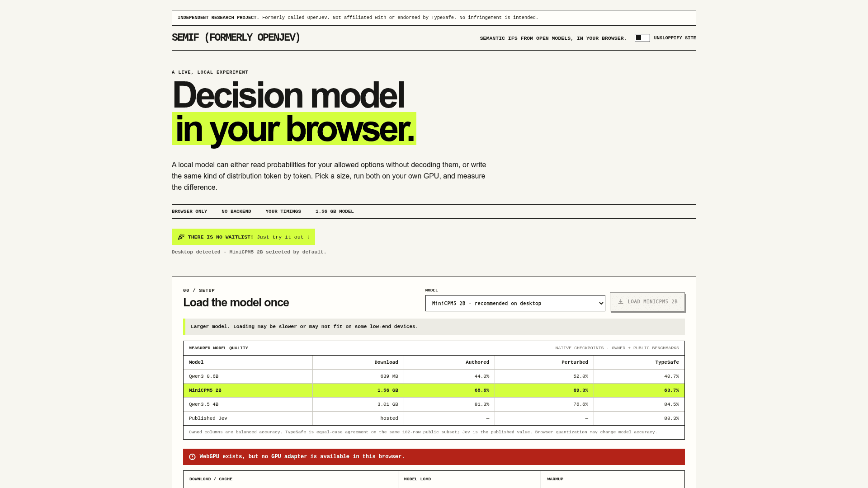The image size is (868, 488).
Task: Click the 88.3% Published Jev TypeSafe value
Action: (x=671, y=418)
